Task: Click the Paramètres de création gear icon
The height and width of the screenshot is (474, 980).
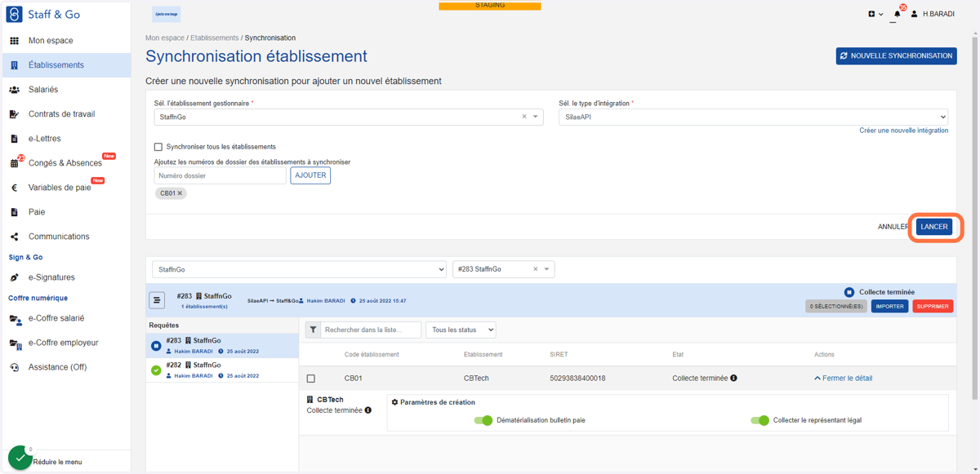Action: coord(395,402)
